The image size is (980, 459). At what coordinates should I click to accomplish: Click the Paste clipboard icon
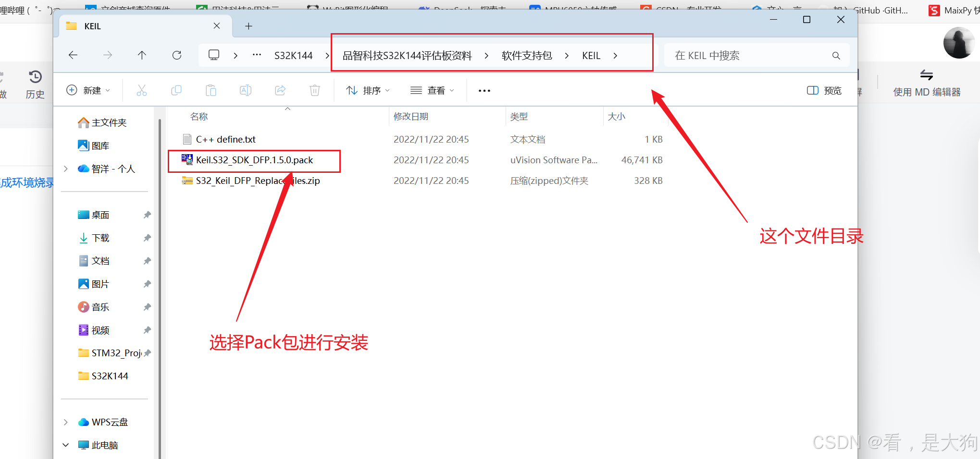[x=211, y=90]
